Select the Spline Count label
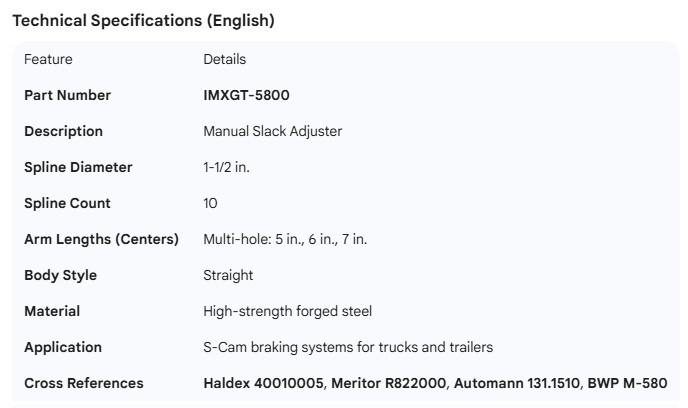Viewport: 688px width, 408px height. click(x=67, y=203)
